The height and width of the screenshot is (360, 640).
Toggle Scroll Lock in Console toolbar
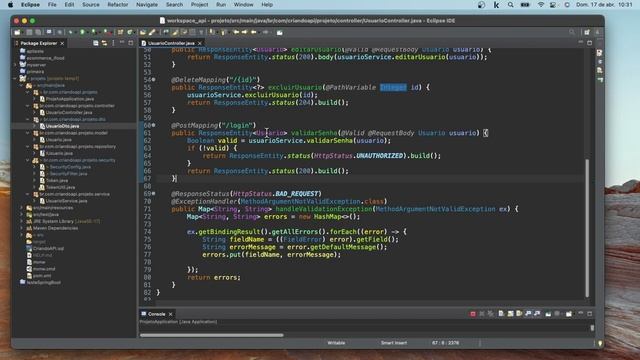(510, 314)
